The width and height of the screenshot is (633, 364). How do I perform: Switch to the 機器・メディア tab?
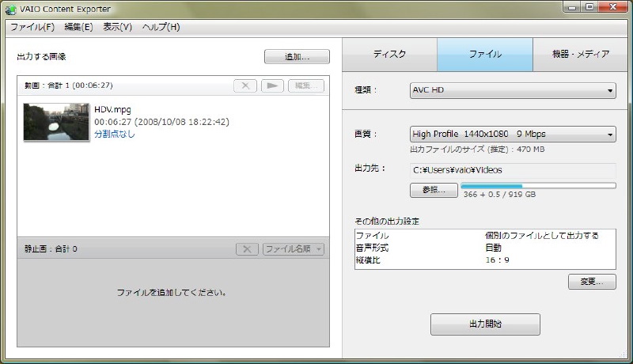581,55
